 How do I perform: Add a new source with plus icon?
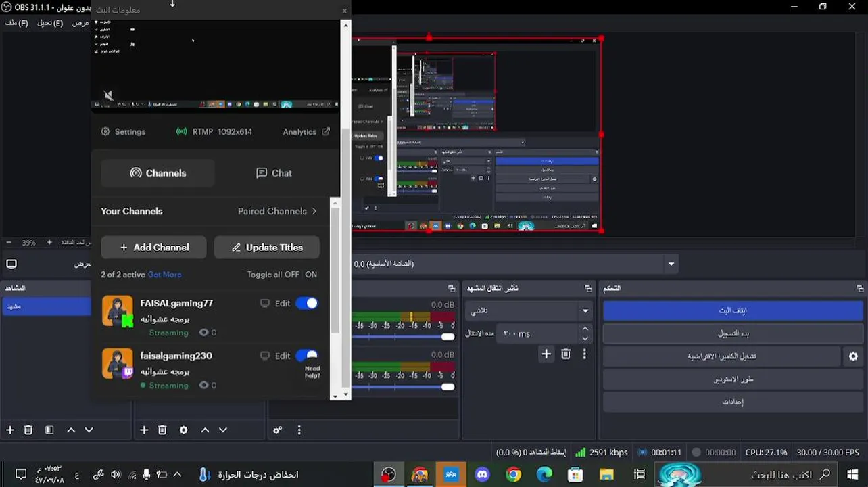click(144, 430)
